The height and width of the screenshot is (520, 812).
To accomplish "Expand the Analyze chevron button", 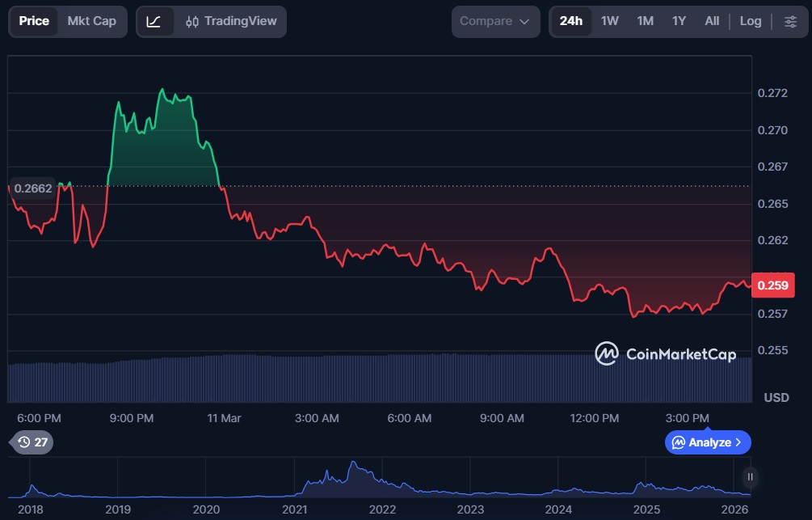I will (x=709, y=442).
